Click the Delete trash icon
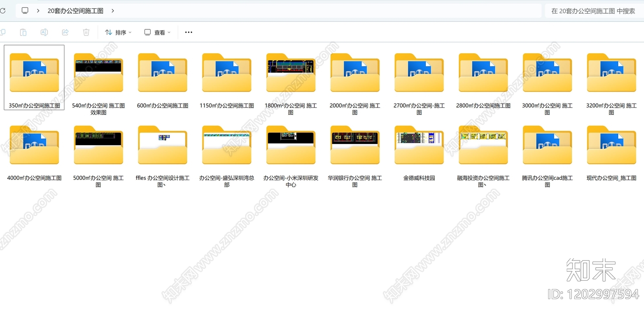The width and height of the screenshot is (644, 310). [x=86, y=32]
